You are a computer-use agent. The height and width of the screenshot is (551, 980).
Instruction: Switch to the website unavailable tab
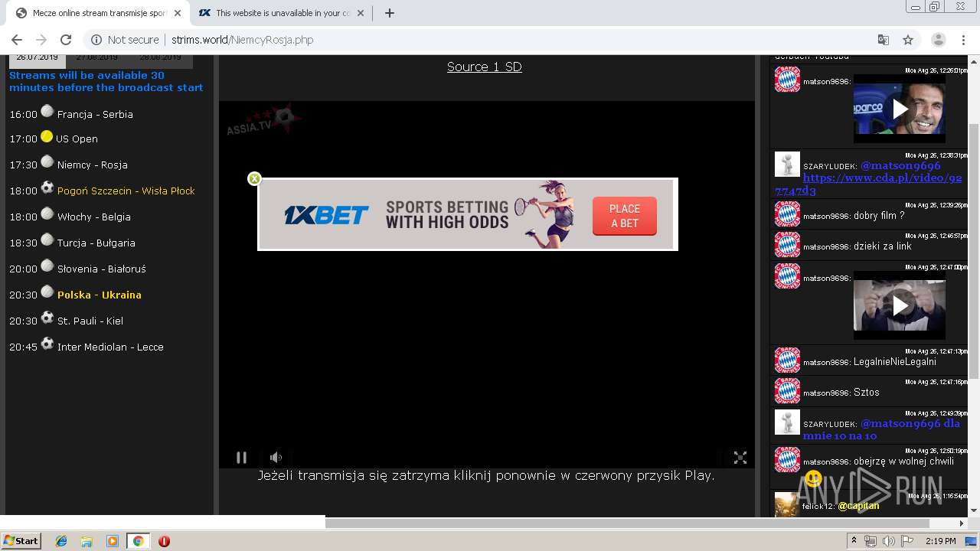282,13
